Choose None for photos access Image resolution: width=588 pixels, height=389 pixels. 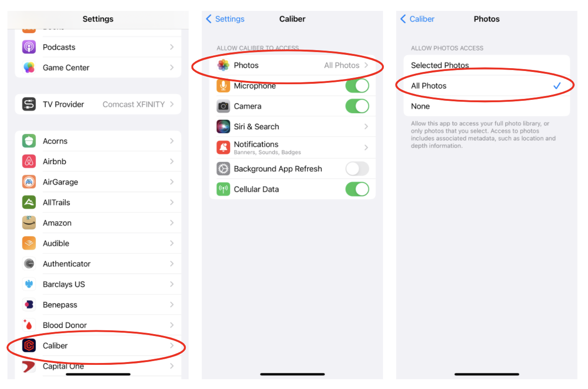487,106
